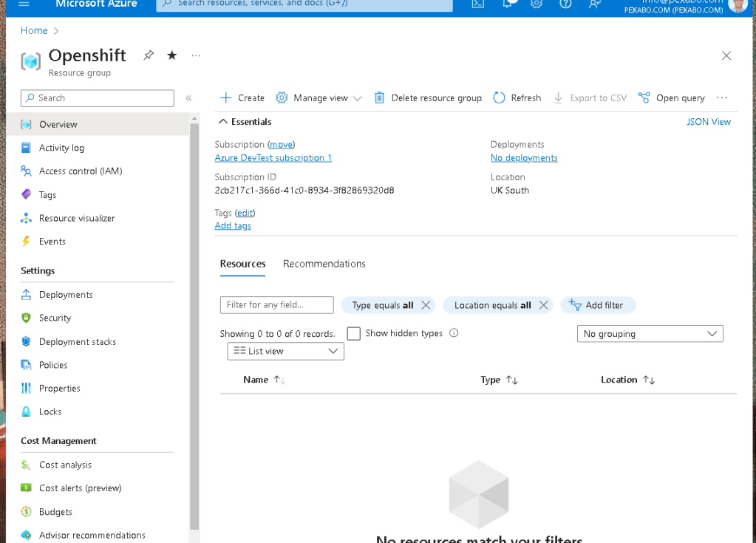The height and width of the screenshot is (543, 756).
Task: Switch to the Recommendations tab
Action: click(324, 264)
